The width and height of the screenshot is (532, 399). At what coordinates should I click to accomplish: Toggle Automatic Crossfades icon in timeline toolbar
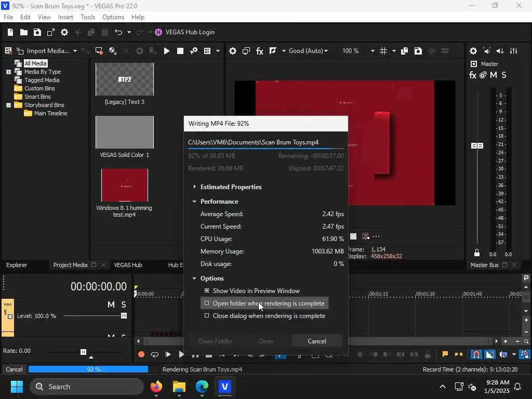pos(490,354)
